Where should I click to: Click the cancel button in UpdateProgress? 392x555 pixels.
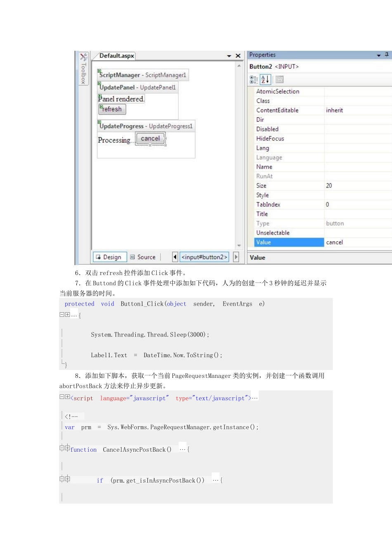[150, 138]
